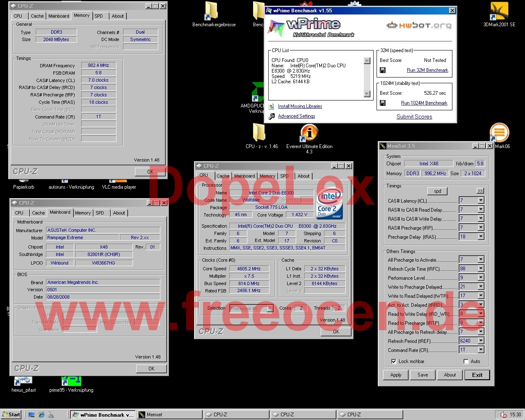Expand MemSet timings with the >> button

pos(480,191)
